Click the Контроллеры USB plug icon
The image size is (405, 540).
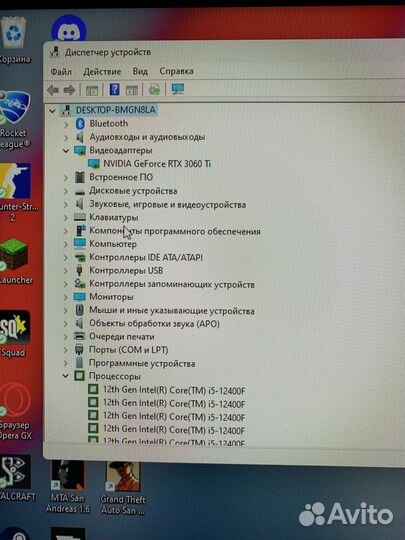click(80, 270)
